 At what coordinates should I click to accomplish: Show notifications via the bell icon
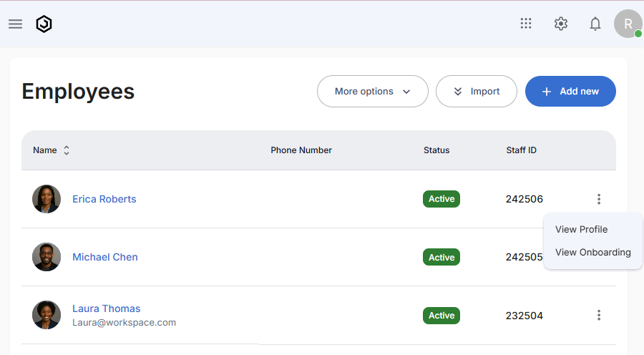[595, 24]
